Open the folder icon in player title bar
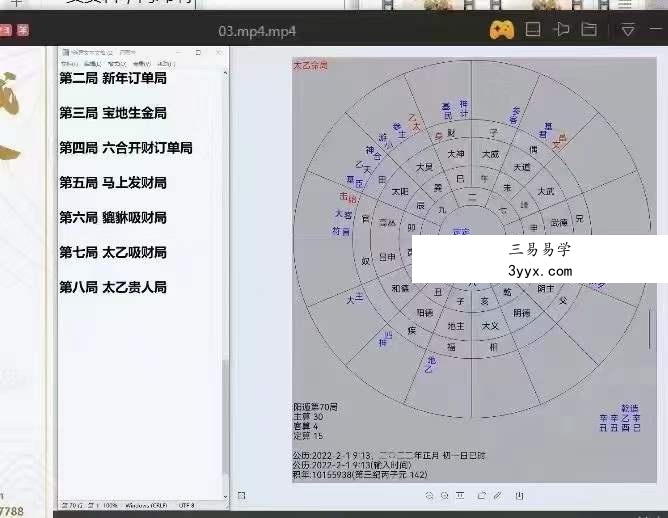The image size is (668, 518). click(589, 29)
